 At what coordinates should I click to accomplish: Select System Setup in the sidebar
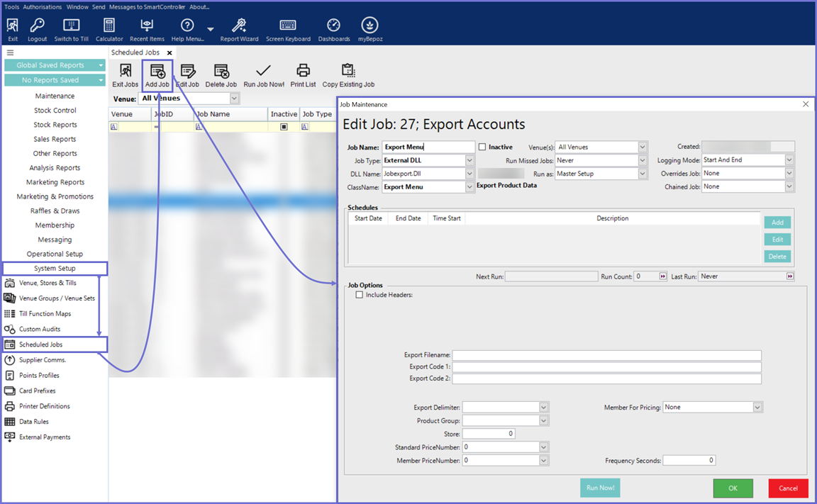coord(55,269)
